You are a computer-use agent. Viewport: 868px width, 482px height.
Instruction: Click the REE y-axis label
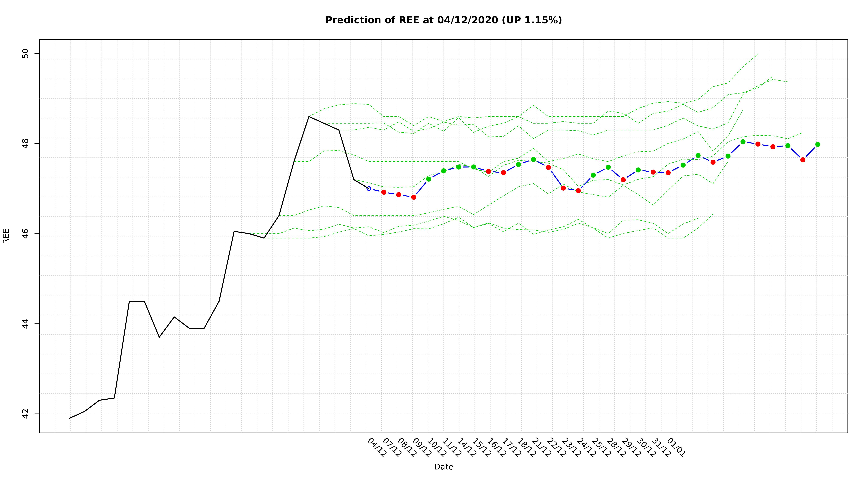click(x=6, y=236)
